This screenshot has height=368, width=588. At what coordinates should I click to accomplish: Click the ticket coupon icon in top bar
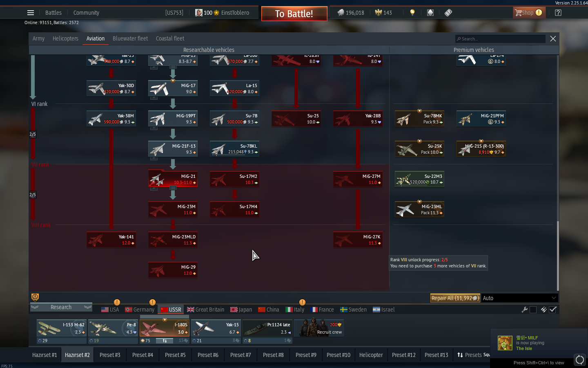[x=448, y=13]
